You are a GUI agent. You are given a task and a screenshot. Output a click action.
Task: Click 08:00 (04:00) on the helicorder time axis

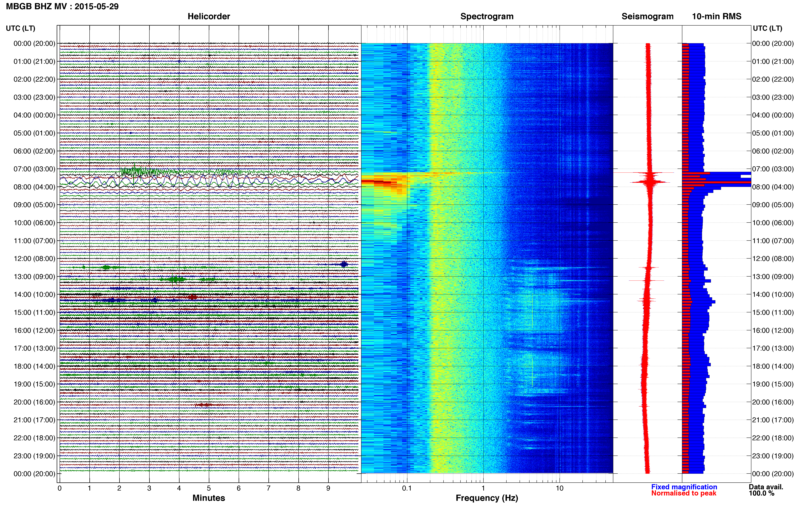tap(34, 187)
